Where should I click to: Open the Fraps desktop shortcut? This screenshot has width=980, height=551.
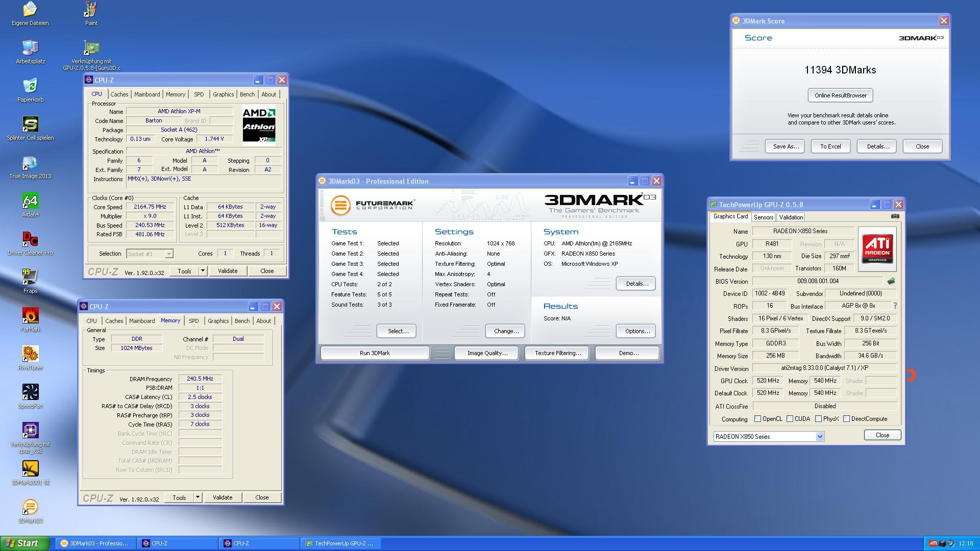point(30,278)
